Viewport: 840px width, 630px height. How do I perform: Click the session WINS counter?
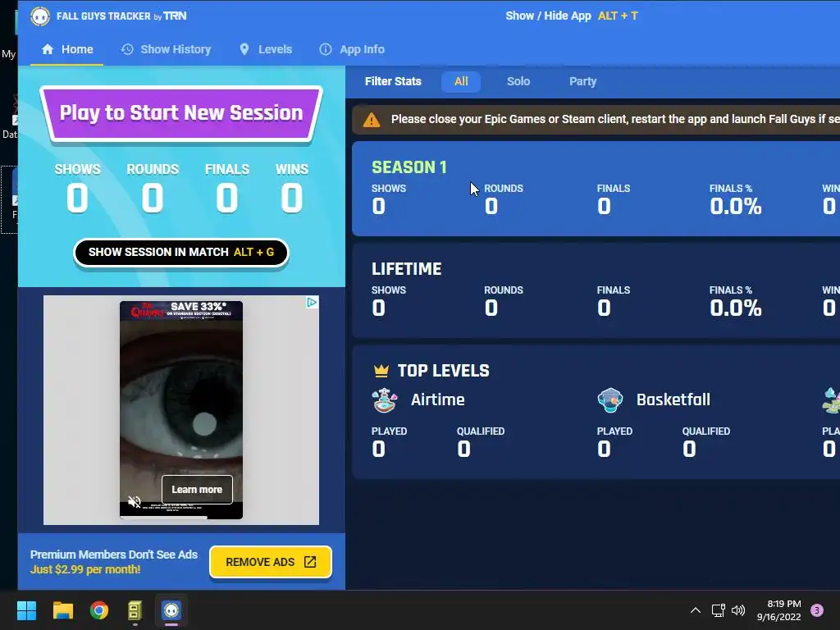(x=292, y=198)
